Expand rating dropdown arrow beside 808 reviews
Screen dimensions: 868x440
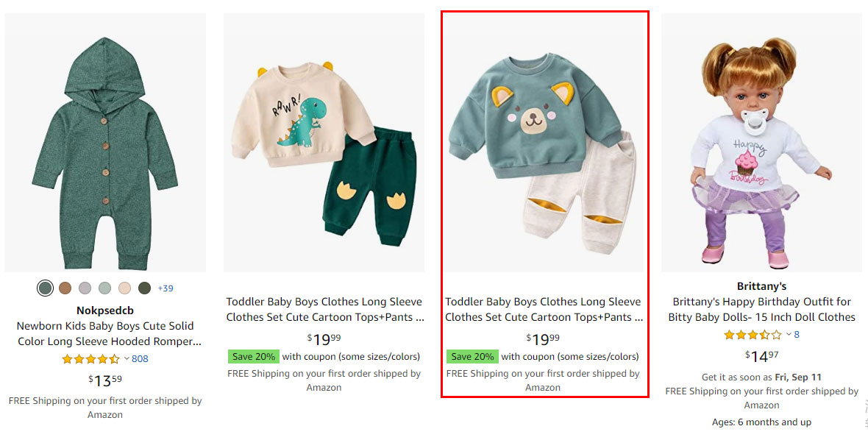pos(127,359)
